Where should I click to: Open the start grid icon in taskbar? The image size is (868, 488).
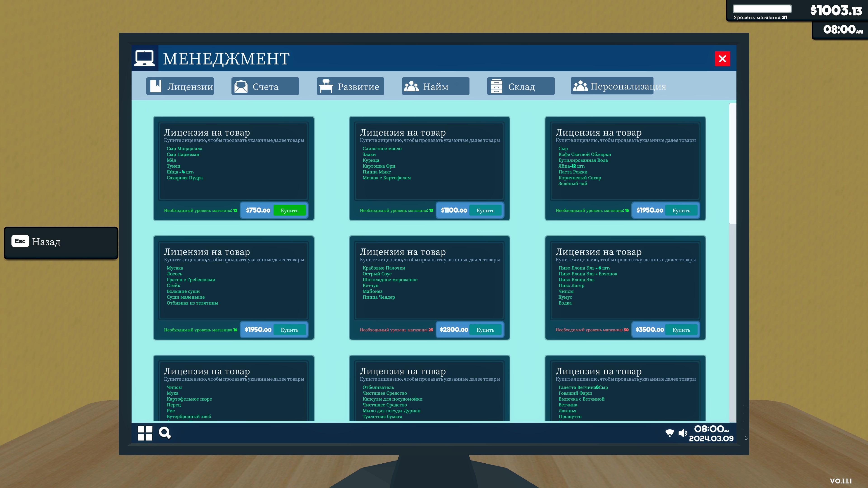(145, 433)
